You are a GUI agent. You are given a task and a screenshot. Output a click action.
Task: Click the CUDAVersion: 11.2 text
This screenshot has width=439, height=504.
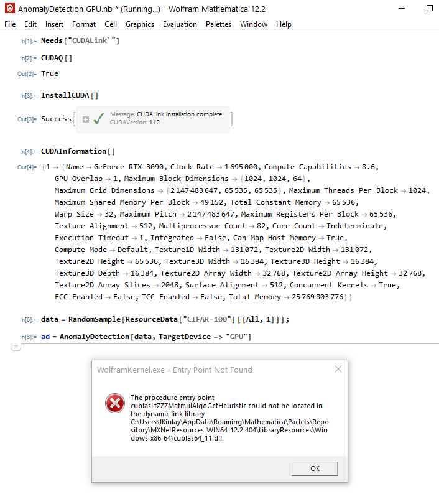135,123
